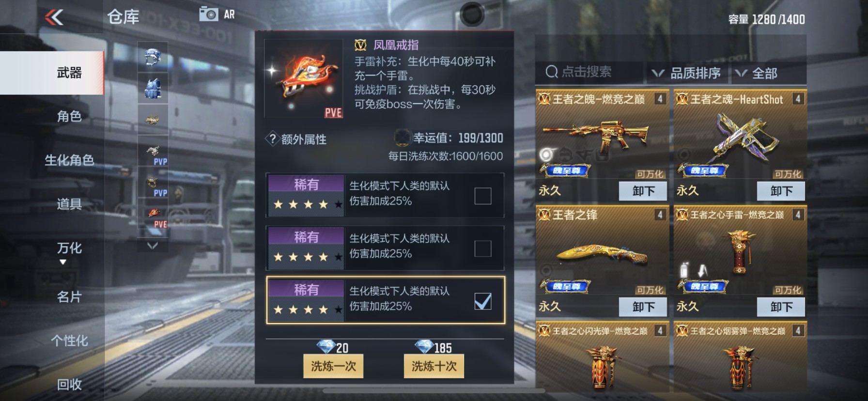Open the extra attributes question mark help
The width and height of the screenshot is (868, 401).
(272, 139)
